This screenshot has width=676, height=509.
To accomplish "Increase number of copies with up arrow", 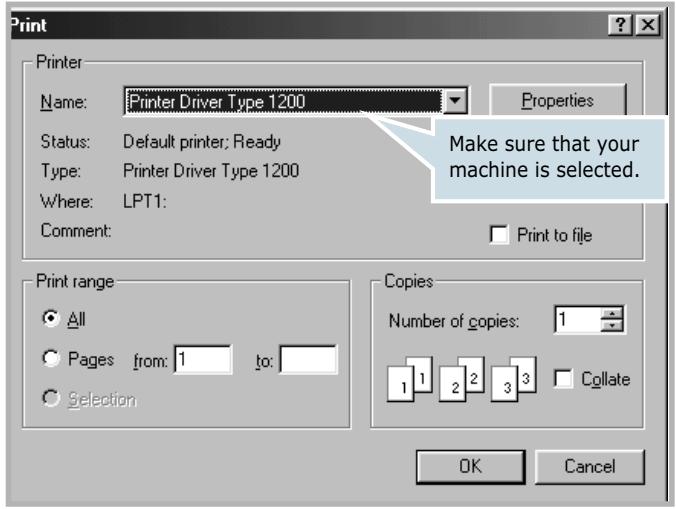I will [612, 313].
